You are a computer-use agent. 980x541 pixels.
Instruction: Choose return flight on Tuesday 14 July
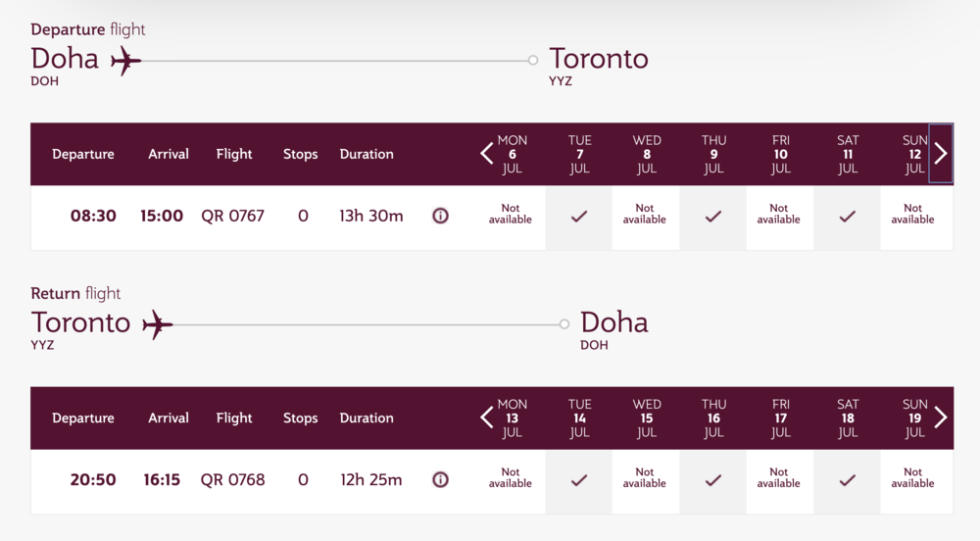click(579, 480)
